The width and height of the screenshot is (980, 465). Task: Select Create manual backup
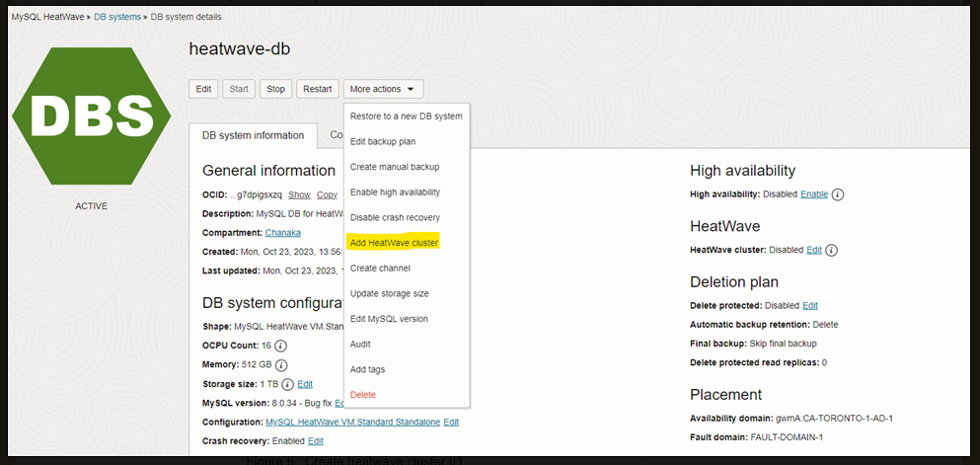[x=407, y=167]
